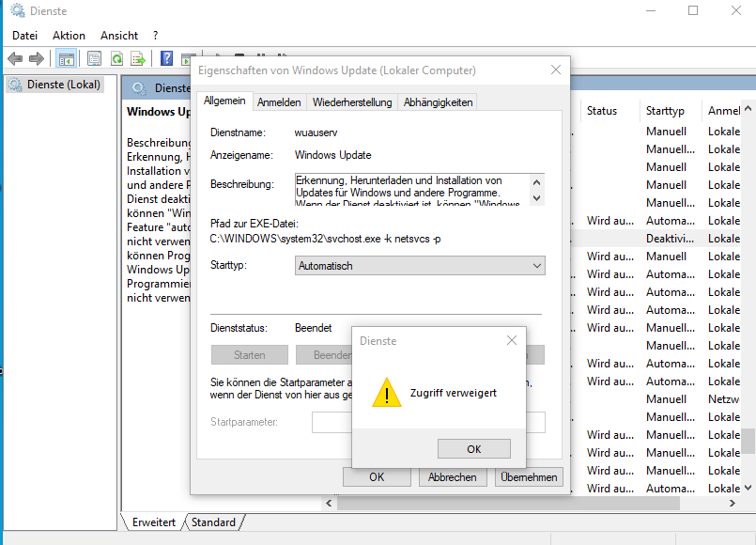
Task: Go forward with the toolbar right arrow
Action: coord(37,59)
